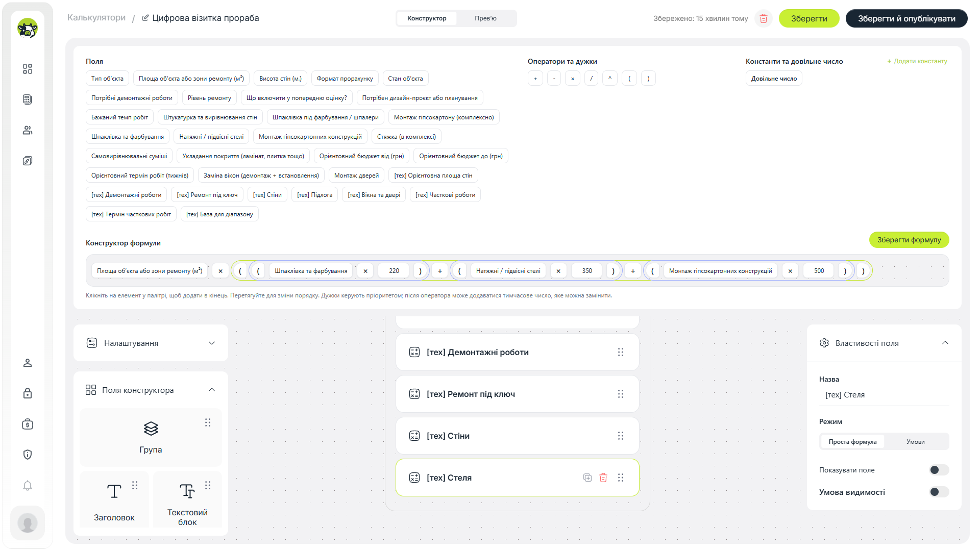
Task: Collapse the Властивості поля panel
Action: pos(945,343)
